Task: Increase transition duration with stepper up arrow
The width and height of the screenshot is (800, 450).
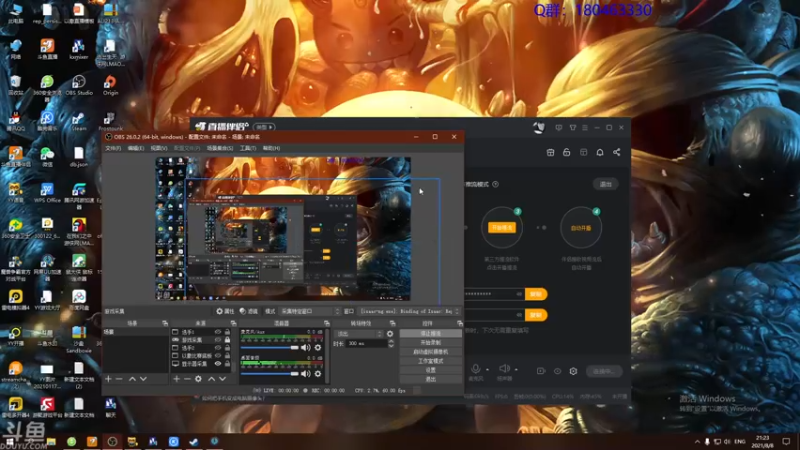Action: [x=391, y=342]
